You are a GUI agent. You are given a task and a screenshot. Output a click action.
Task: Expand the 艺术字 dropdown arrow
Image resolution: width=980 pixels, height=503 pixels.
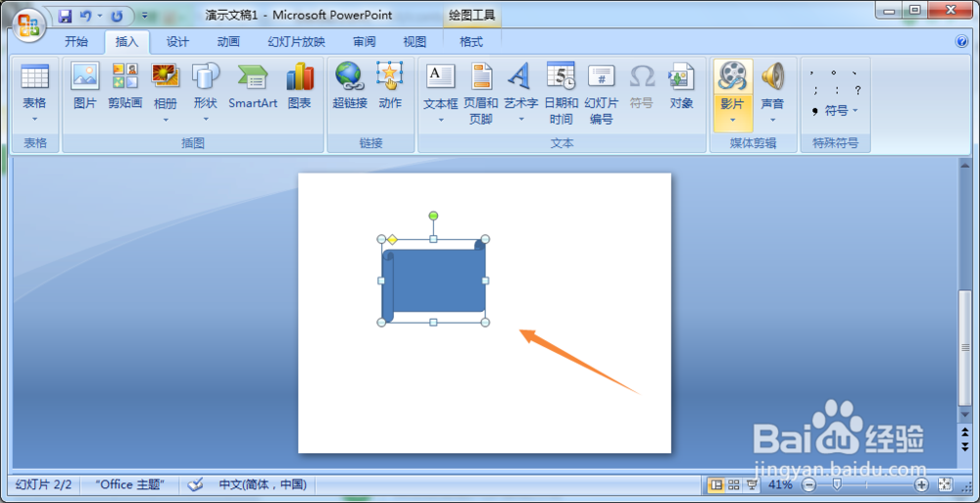521,119
